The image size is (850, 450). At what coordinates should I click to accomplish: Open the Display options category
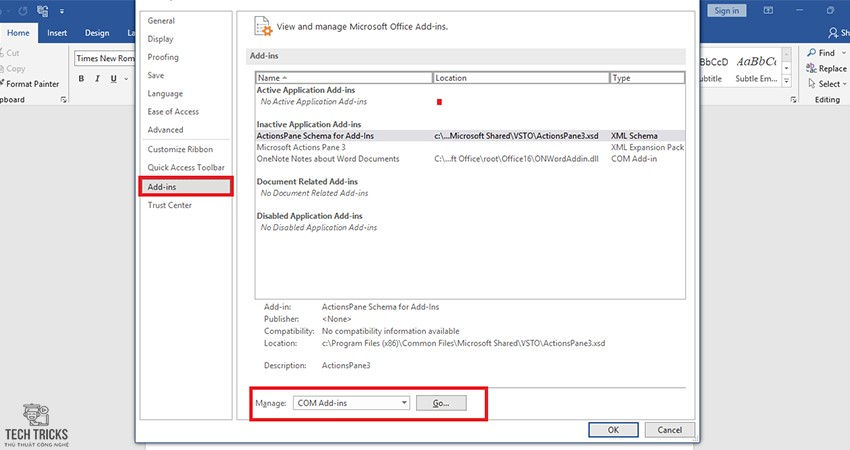tap(160, 39)
